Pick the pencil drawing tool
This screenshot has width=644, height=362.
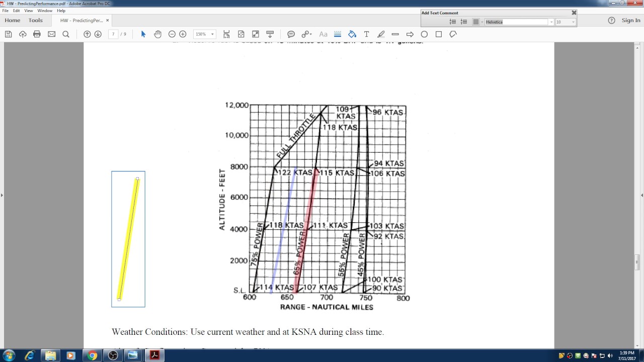click(x=381, y=34)
